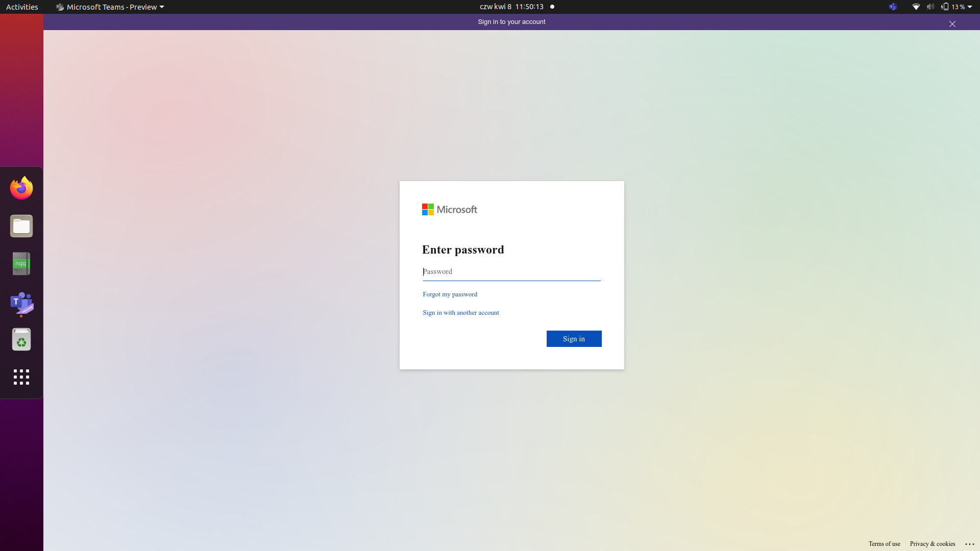Click the muted volume indicator
Viewport: 980px width, 551px height.
(x=930, y=7)
